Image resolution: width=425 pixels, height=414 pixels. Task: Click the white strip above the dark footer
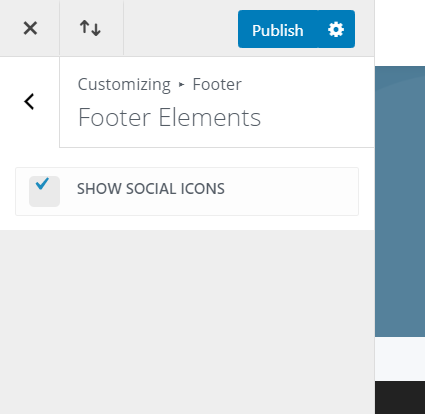click(400, 359)
